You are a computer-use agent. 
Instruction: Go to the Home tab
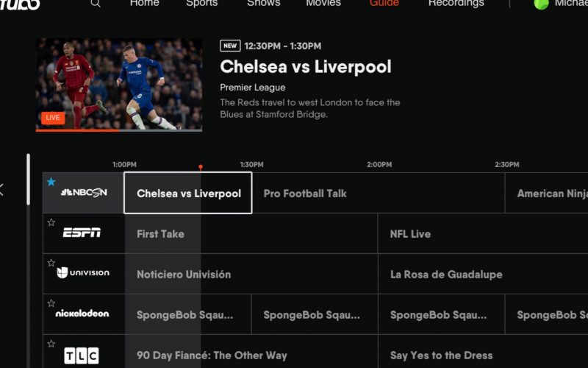[x=144, y=3]
